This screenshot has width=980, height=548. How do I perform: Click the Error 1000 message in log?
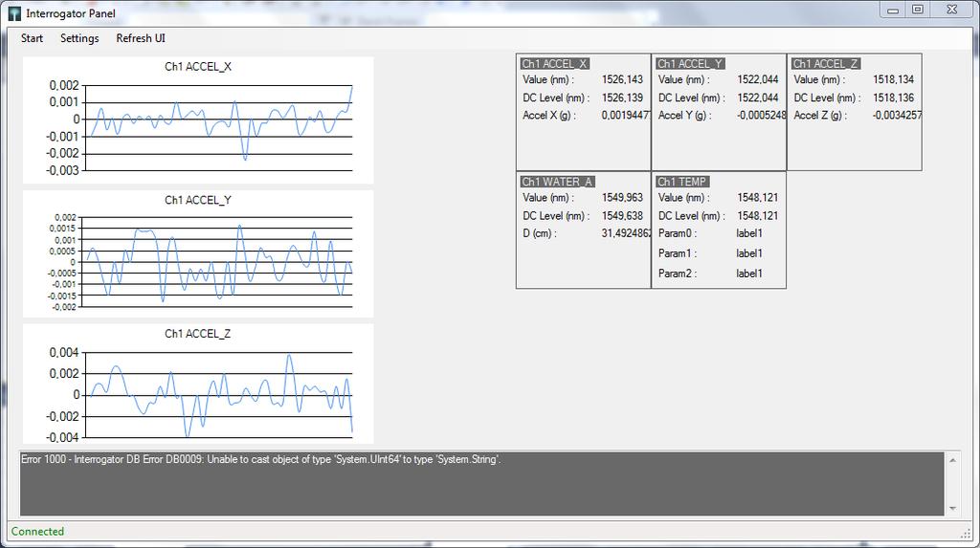(261, 459)
